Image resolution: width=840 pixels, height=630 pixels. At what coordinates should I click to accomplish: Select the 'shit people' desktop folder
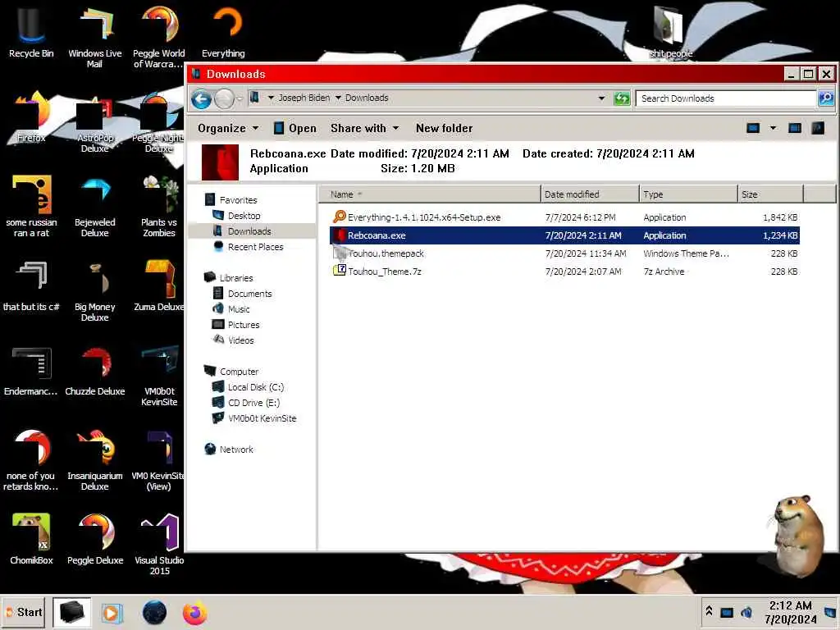click(x=670, y=32)
